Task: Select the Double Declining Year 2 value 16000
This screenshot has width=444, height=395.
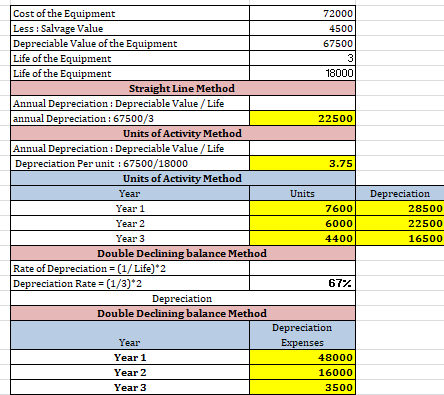Action: 302,372
